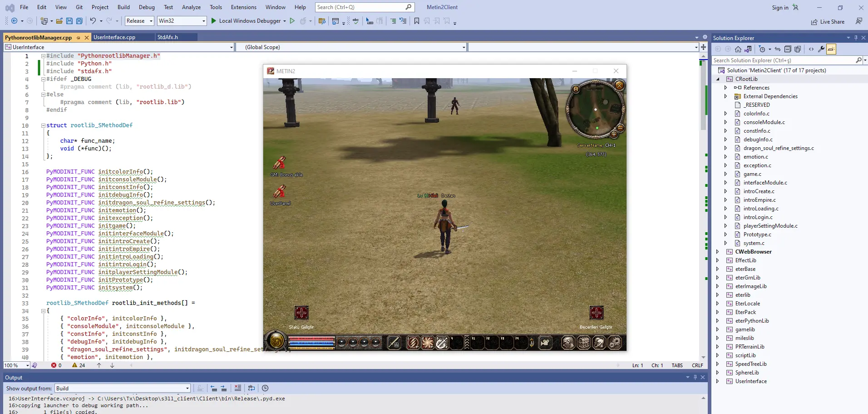This screenshot has width=868, height=414.
Task: Open the UserInterface project scope dropdown
Action: (119, 47)
